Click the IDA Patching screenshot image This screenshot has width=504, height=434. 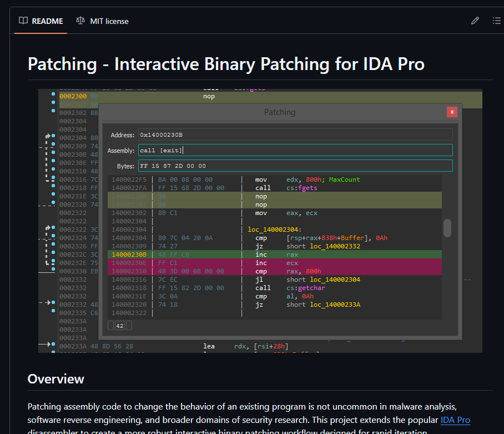pos(260,221)
